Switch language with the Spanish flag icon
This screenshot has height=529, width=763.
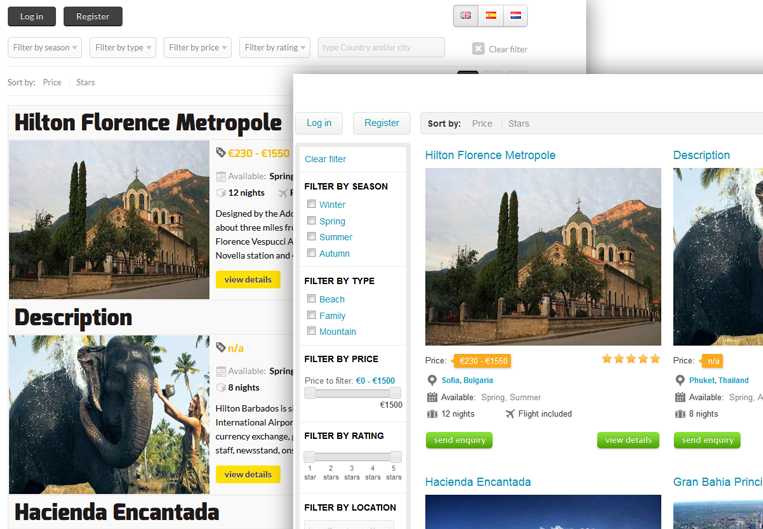pos(491,16)
